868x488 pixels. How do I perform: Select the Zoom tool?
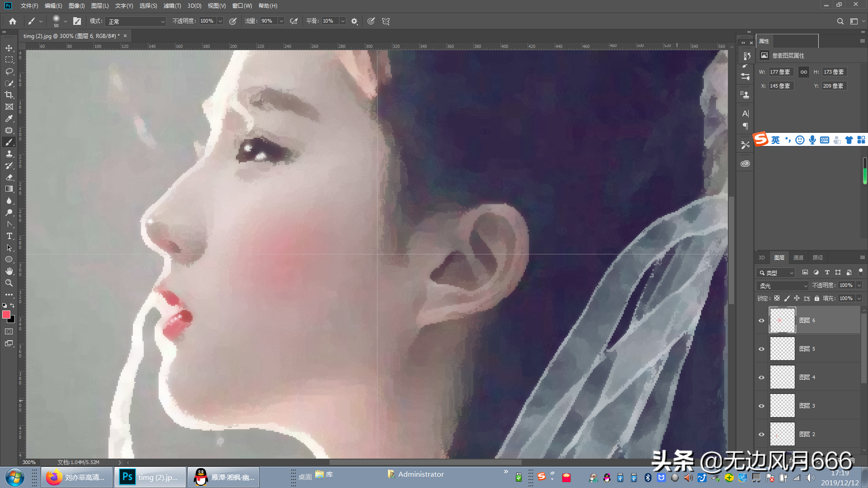(x=9, y=283)
